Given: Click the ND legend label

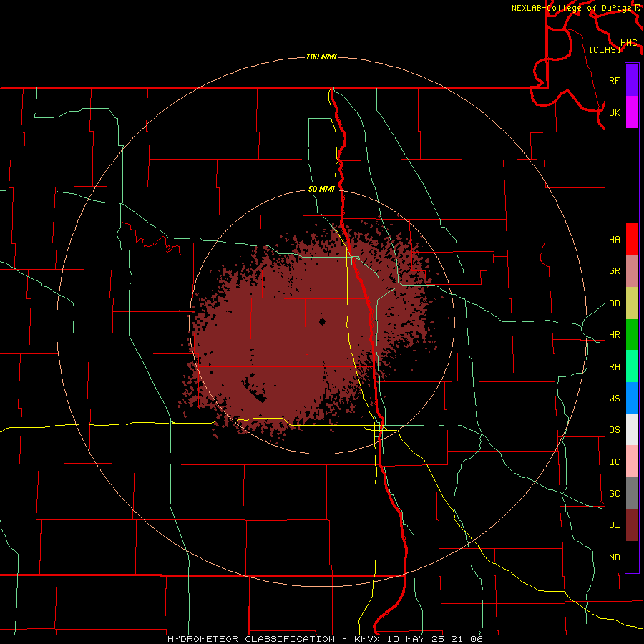Looking at the screenshot, I should pos(614,557).
